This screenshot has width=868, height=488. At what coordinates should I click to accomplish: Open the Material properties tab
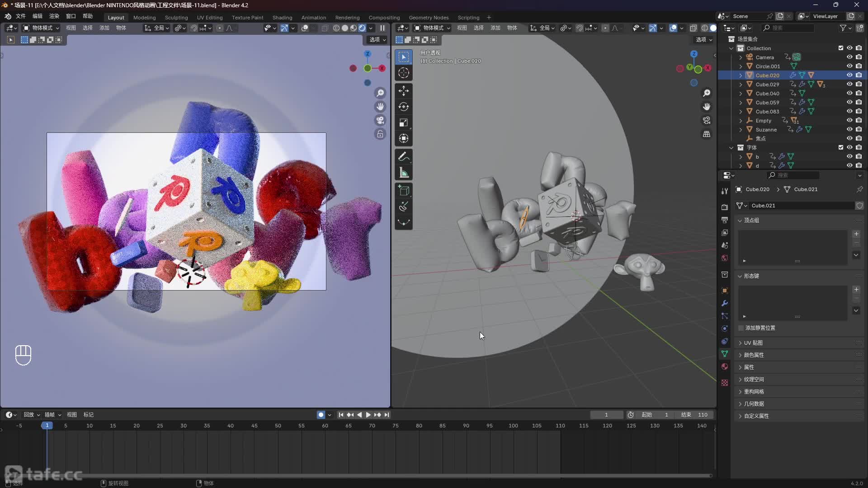coord(725,366)
